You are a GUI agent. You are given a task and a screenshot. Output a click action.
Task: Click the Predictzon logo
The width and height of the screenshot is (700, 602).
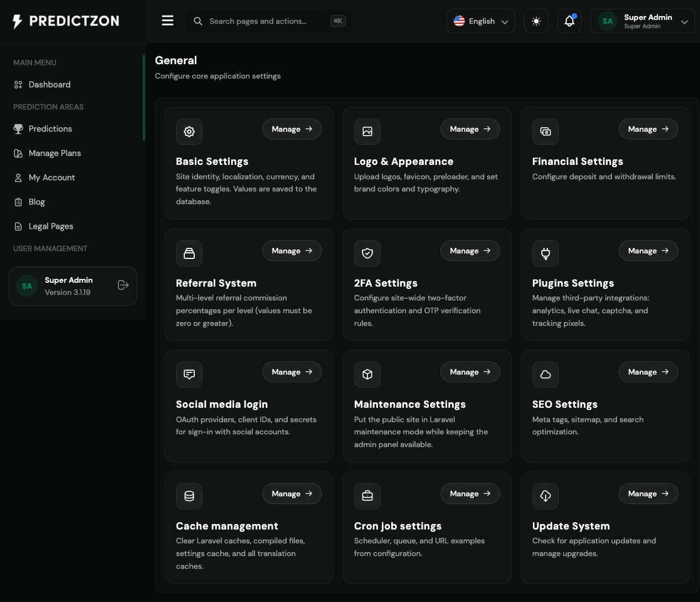(66, 21)
